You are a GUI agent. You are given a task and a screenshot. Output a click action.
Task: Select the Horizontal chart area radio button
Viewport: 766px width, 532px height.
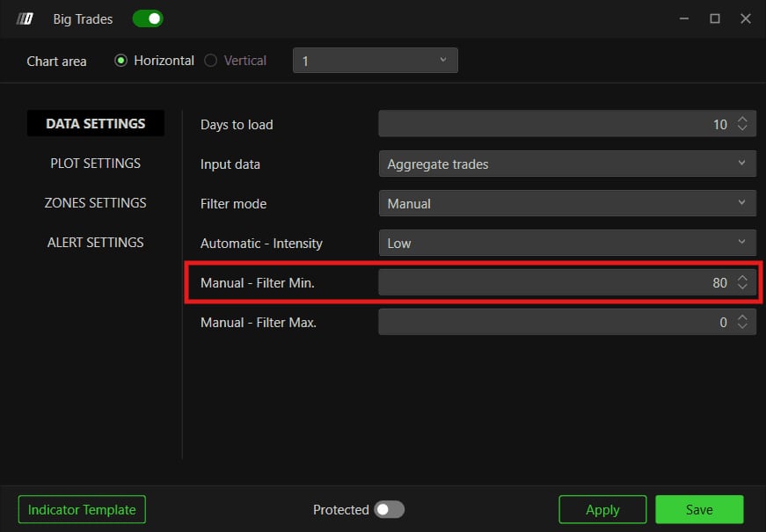(120, 61)
